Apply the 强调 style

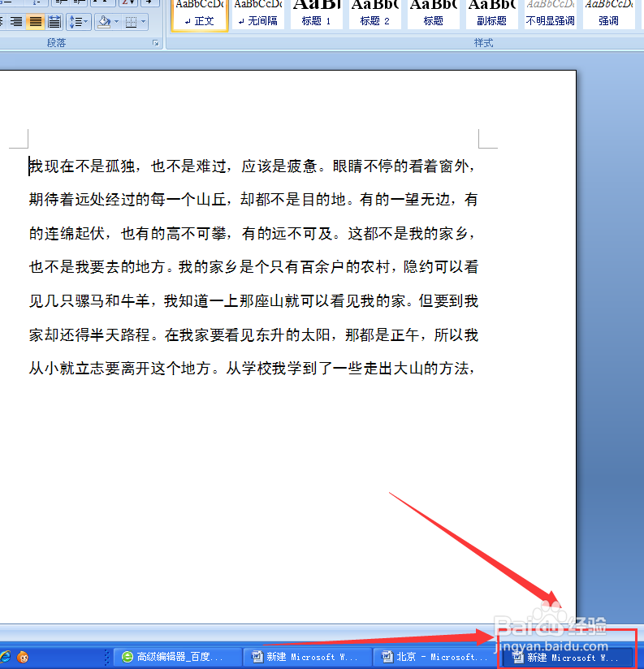pos(608,15)
